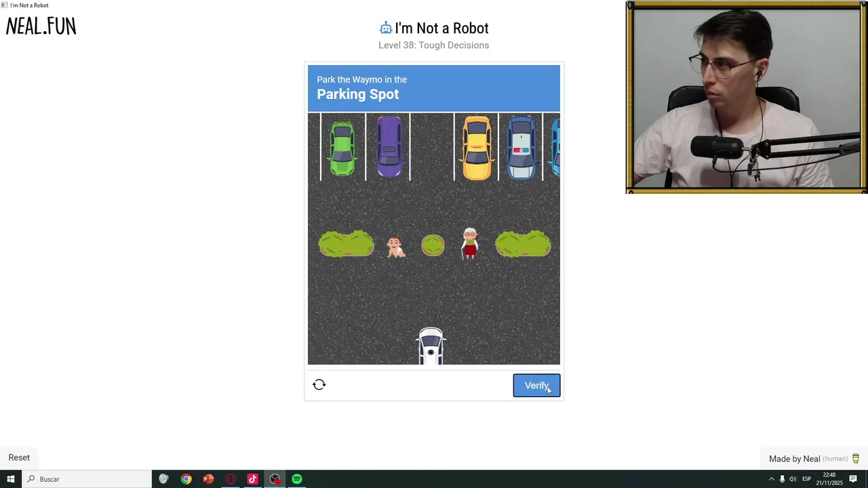Click the empty parking spot

(432, 147)
